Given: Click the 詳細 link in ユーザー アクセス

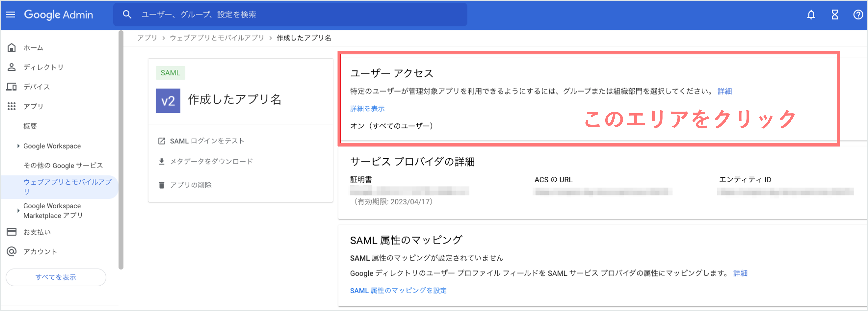Looking at the screenshot, I should 724,91.
